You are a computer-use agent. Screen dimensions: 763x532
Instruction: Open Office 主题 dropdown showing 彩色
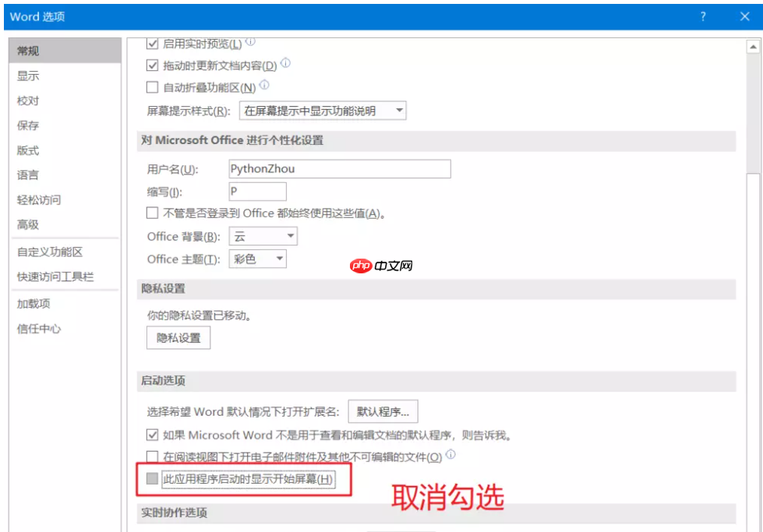click(x=257, y=259)
